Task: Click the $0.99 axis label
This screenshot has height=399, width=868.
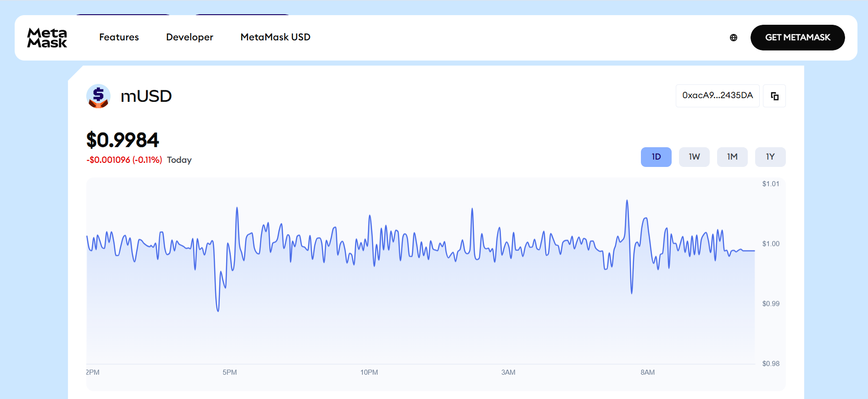Action: pyautogui.click(x=771, y=304)
